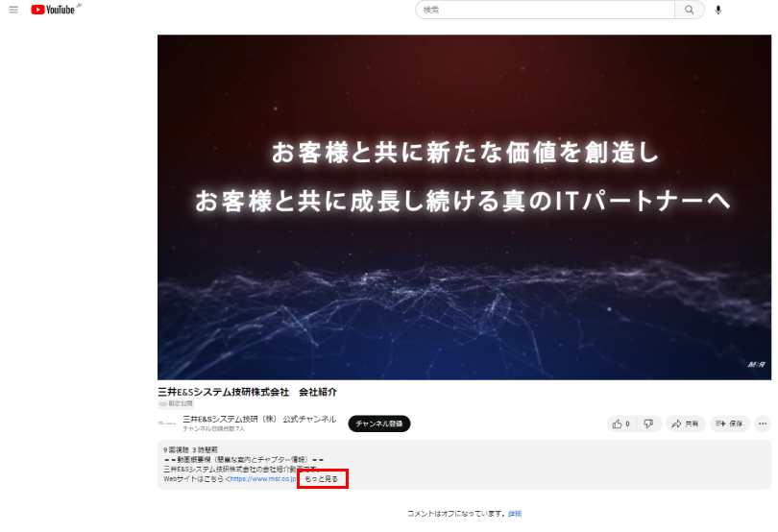Open the three-dot more actions menu
778x532 pixels.
tap(763, 423)
